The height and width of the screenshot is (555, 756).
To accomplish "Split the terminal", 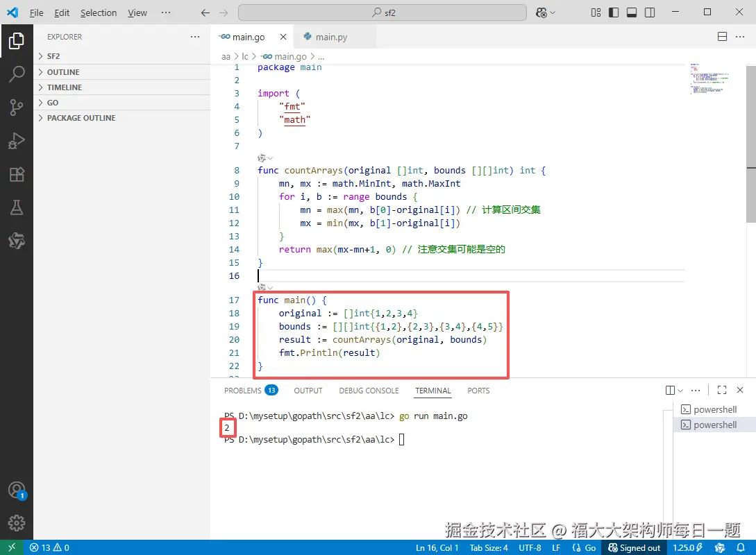I will pyautogui.click(x=670, y=390).
